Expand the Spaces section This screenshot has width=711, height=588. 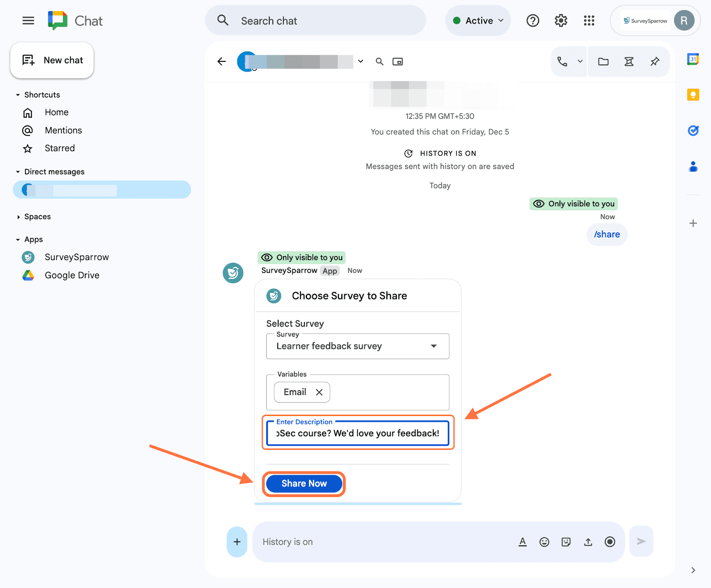[18, 217]
